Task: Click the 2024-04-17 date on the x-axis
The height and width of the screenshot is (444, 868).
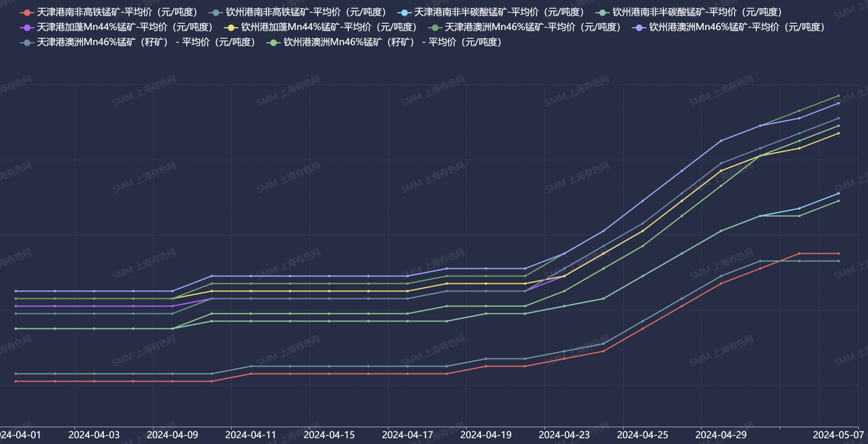Action: pos(408,435)
